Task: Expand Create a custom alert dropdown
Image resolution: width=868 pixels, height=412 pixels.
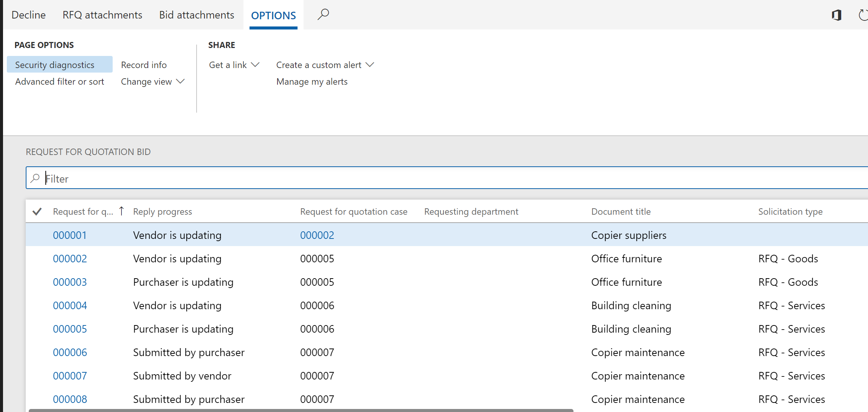Action: click(325, 65)
